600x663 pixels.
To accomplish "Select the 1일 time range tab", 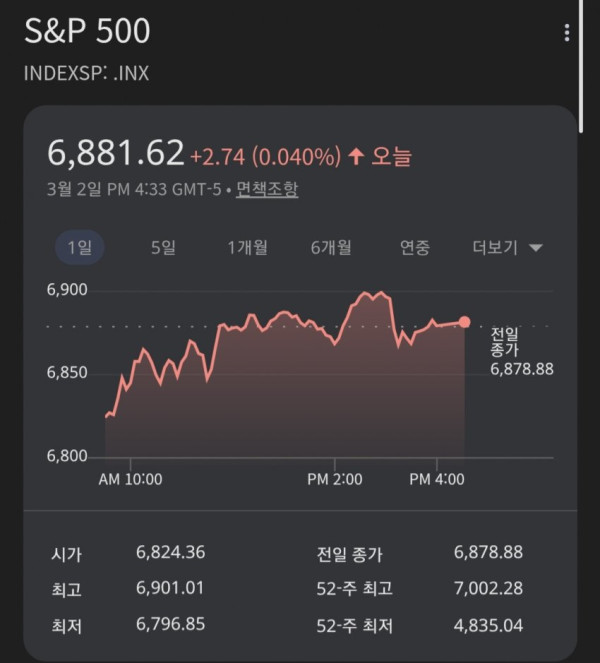I will (x=79, y=248).
